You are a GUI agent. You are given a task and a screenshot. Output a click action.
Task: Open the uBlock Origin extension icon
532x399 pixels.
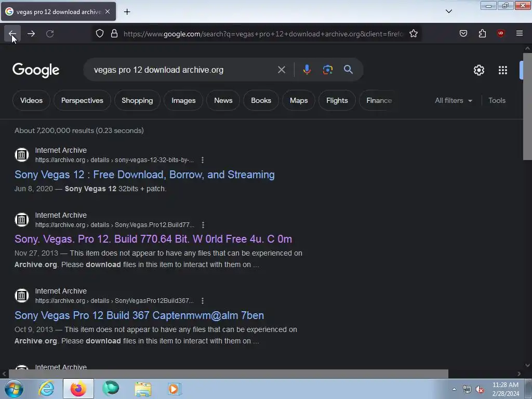[500, 33]
